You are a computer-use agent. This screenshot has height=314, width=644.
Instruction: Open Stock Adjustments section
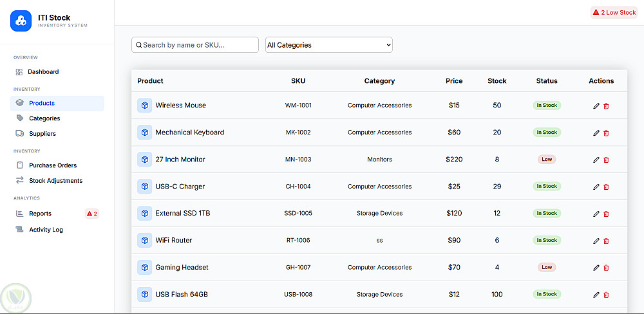(x=55, y=181)
